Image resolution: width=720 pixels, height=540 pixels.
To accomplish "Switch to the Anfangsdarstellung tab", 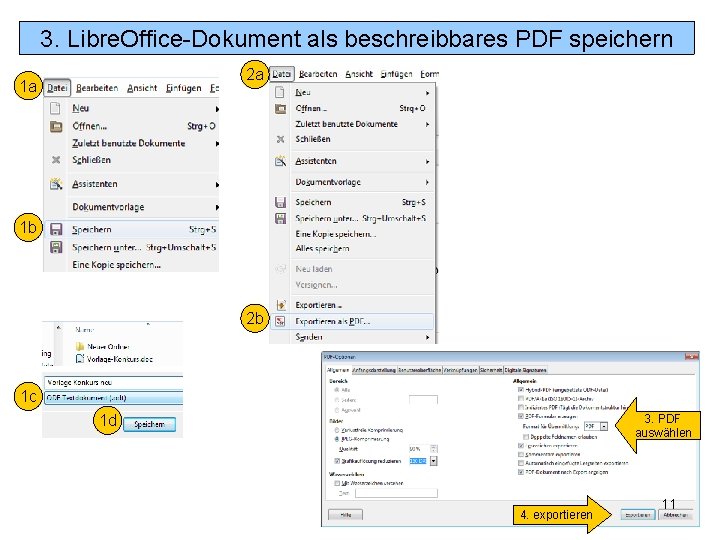I will [374, 370].
